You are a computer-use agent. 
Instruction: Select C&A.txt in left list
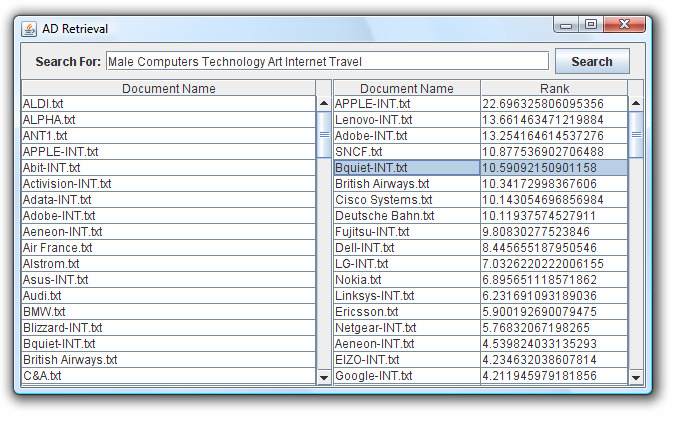(x=168, y=375)
